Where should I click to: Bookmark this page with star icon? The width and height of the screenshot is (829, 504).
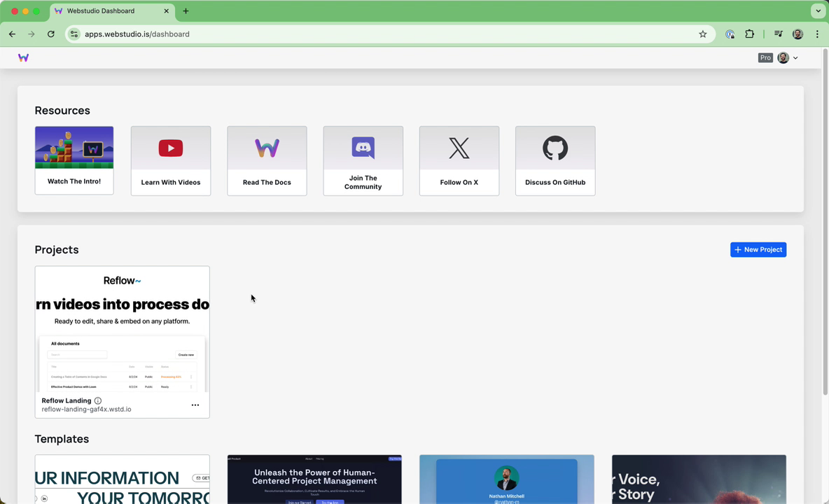click(703, 34)
